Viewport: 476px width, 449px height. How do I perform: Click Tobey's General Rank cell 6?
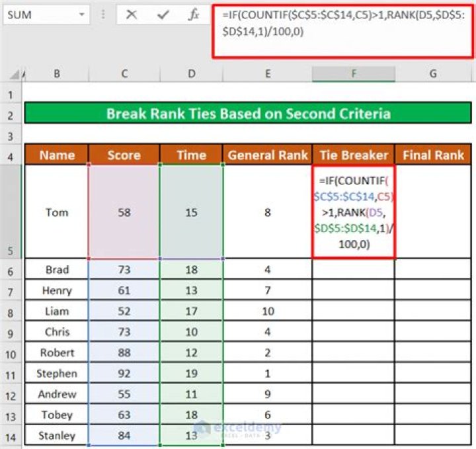pyautogui.click(x=268, y=415)
